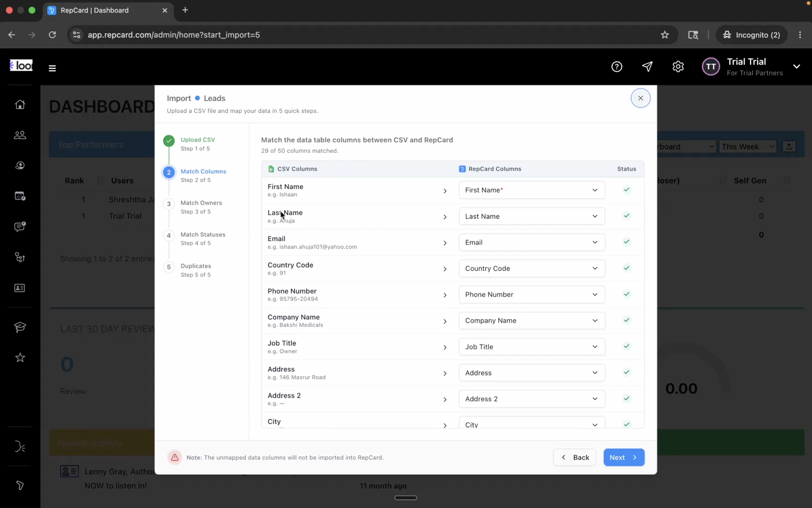Open the Address 2 column dropdown
The image size is (812, 508).
[x=532, y=399]
